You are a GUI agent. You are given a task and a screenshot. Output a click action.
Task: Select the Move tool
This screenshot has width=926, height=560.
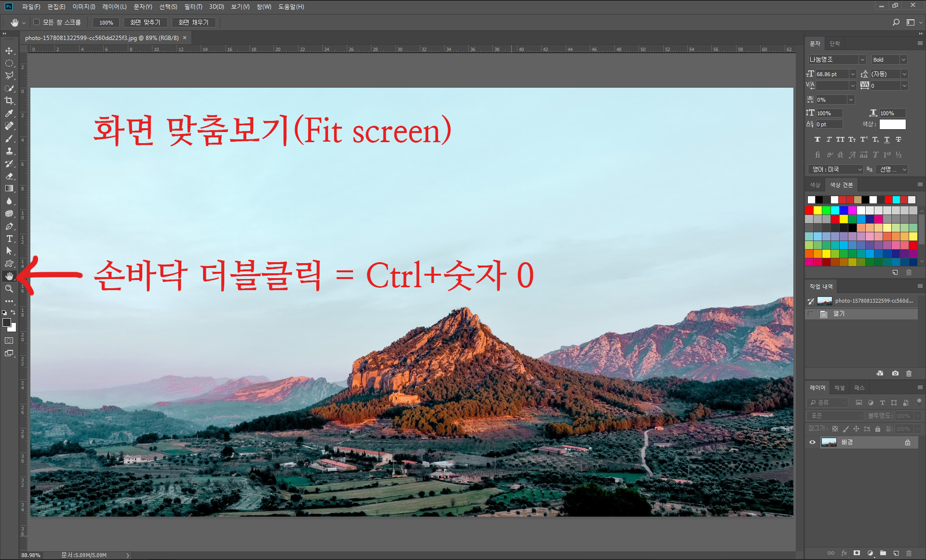click(9, 51)
